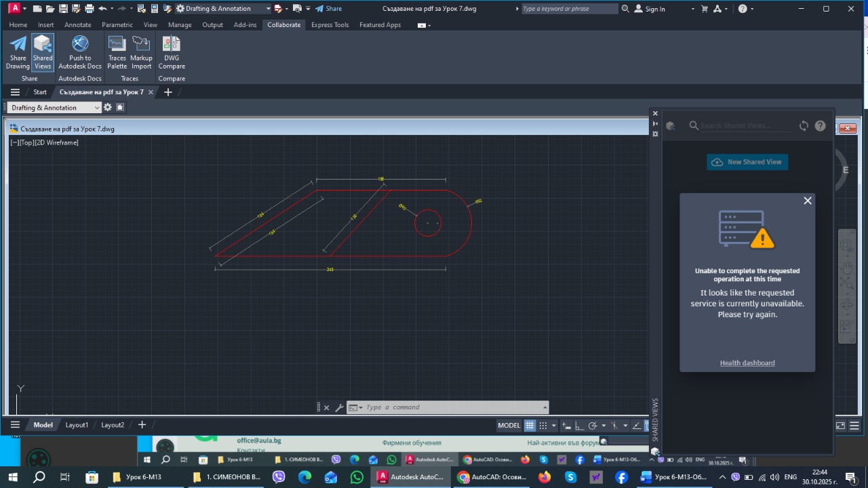This screenshot has width=868, height=488.
Task: Click the Share Drawing ribbon icon
Action: tap(18, 52)
